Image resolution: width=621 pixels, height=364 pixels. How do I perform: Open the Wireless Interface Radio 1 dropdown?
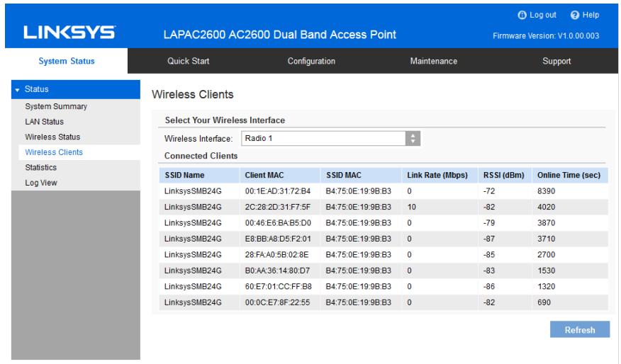330,139
